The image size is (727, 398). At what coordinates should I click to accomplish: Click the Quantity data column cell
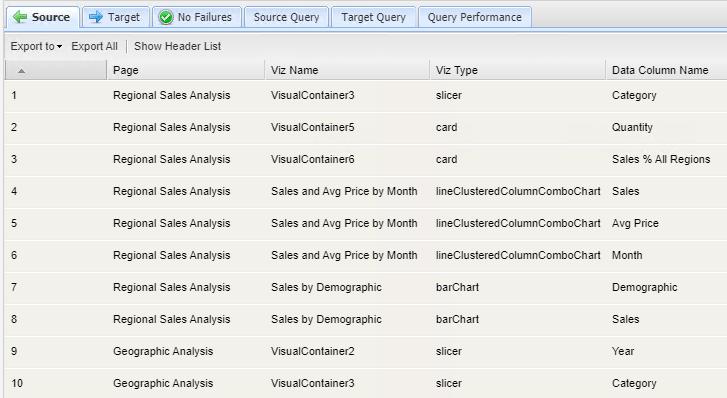[632, 128]
